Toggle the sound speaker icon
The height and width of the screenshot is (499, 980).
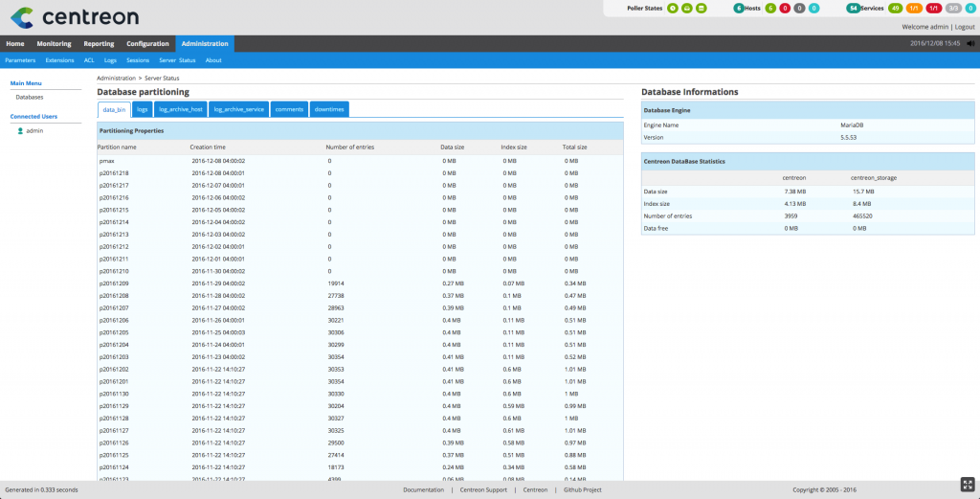[970, 44]
